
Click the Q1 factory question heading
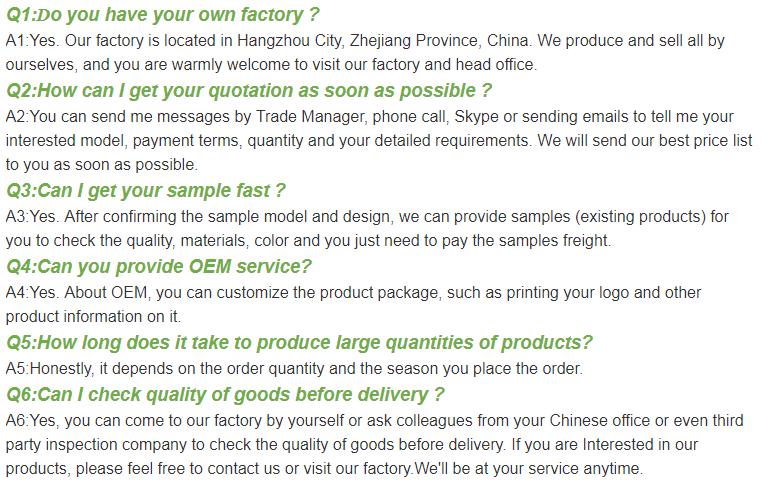(x=162, y=15)
